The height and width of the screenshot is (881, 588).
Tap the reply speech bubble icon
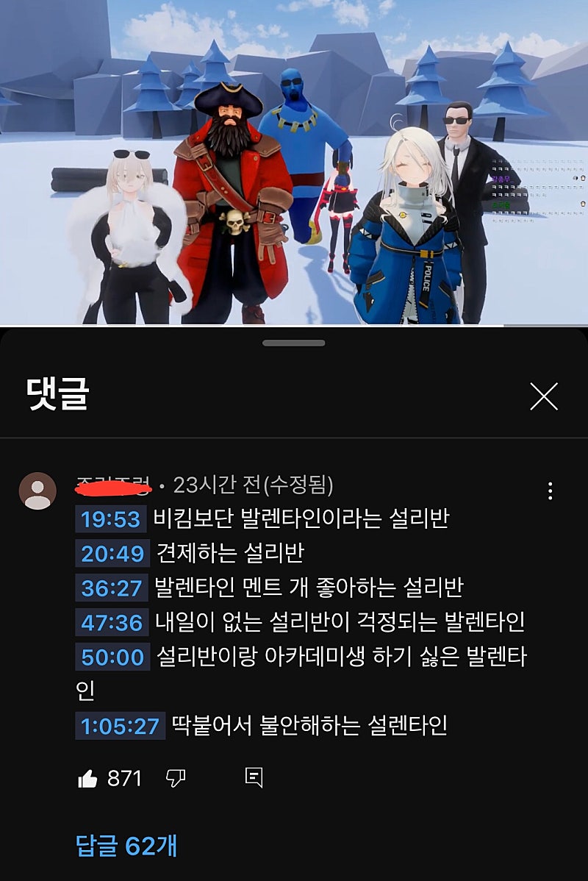(x=254, y=777)
